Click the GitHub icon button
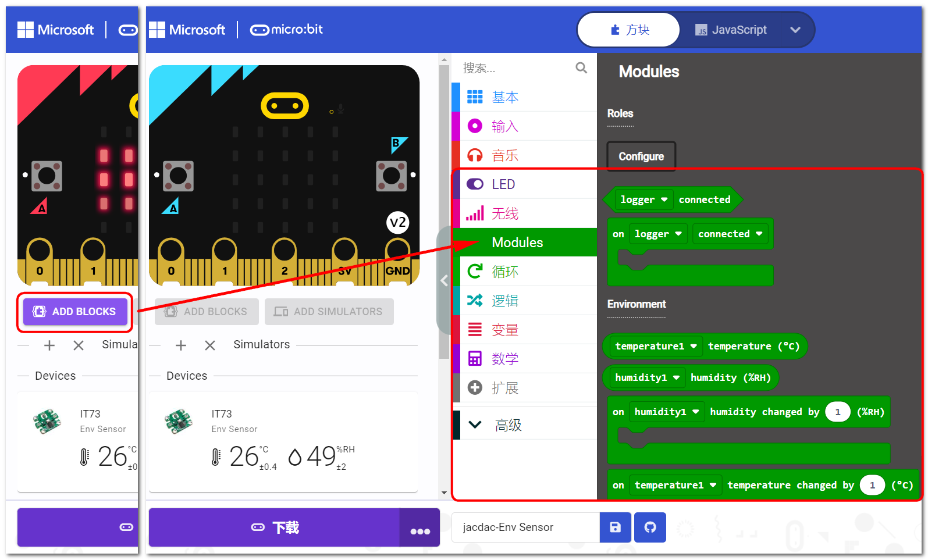Screen dimensions: 928x560 point(650,527)
